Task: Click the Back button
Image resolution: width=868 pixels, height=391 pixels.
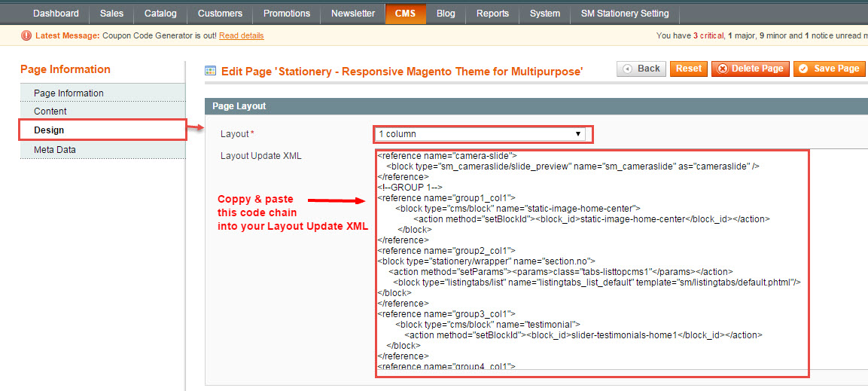Action: (x=641, y=69)
